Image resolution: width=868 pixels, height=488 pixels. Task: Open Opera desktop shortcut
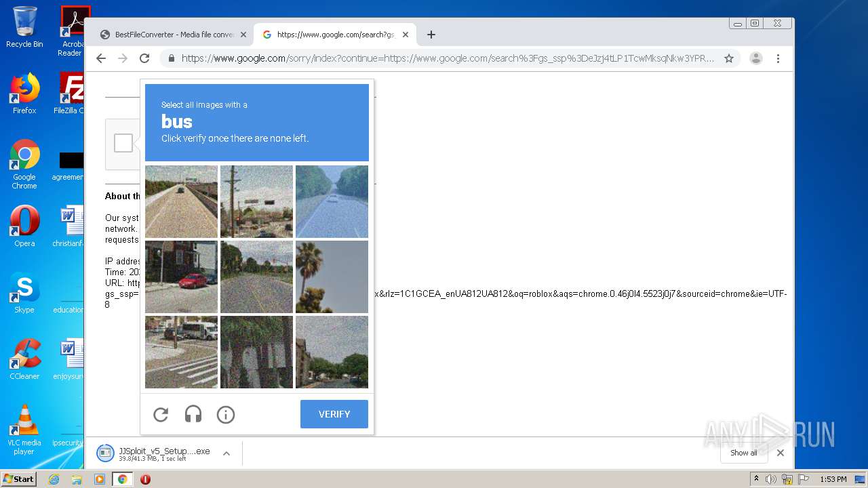point(24,226)
